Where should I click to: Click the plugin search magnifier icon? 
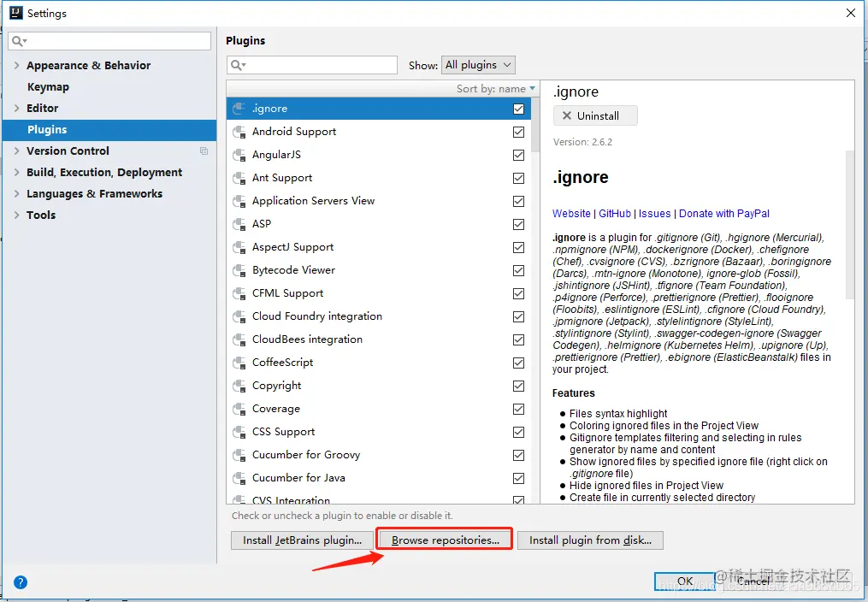point(238,65)
